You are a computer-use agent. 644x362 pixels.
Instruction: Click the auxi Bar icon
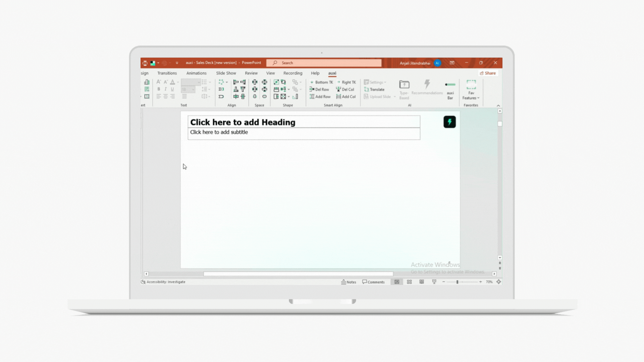[450, 90]
